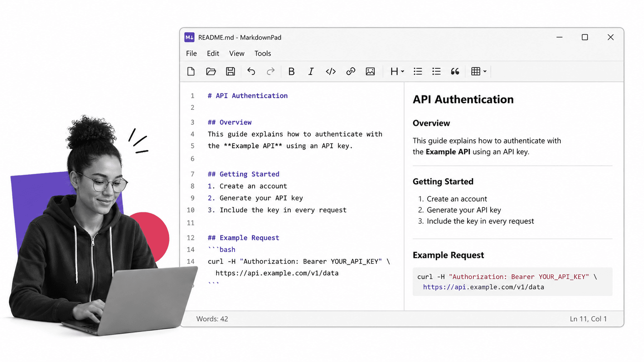Redo the last action
Image resolution: width=644 pixels, height=362 pixels.
(271, 72)
